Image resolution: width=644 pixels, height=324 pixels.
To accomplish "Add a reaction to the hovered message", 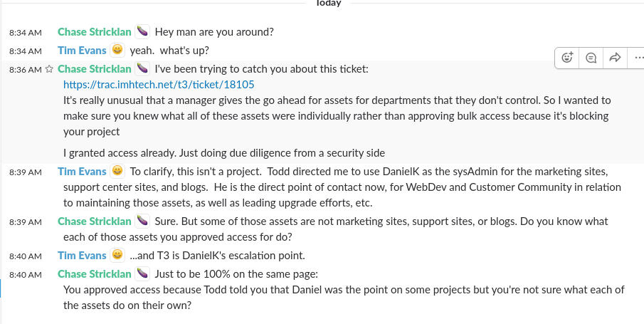I will [x=567, y=58].
